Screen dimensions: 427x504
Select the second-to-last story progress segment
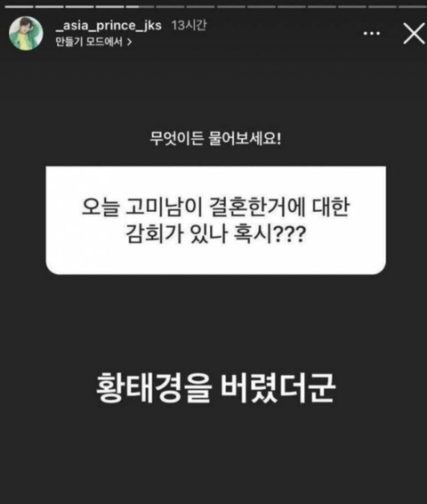[x=383, y=6]
